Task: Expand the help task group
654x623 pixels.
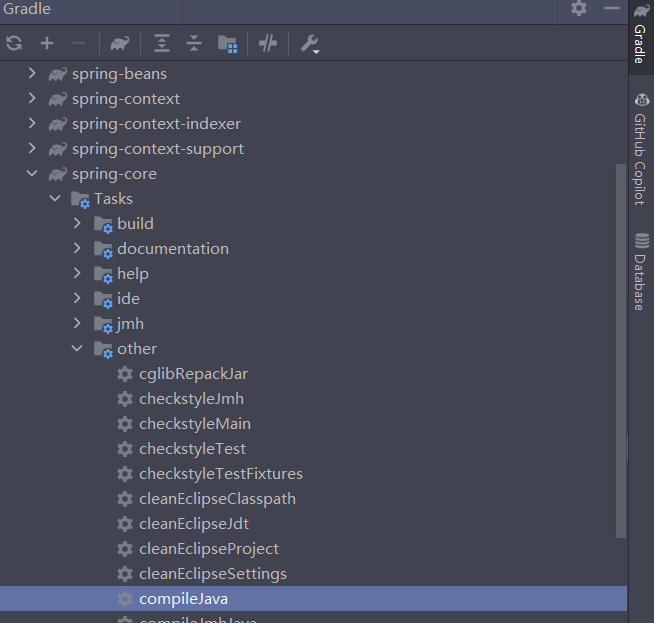Action: coord(77,274)
